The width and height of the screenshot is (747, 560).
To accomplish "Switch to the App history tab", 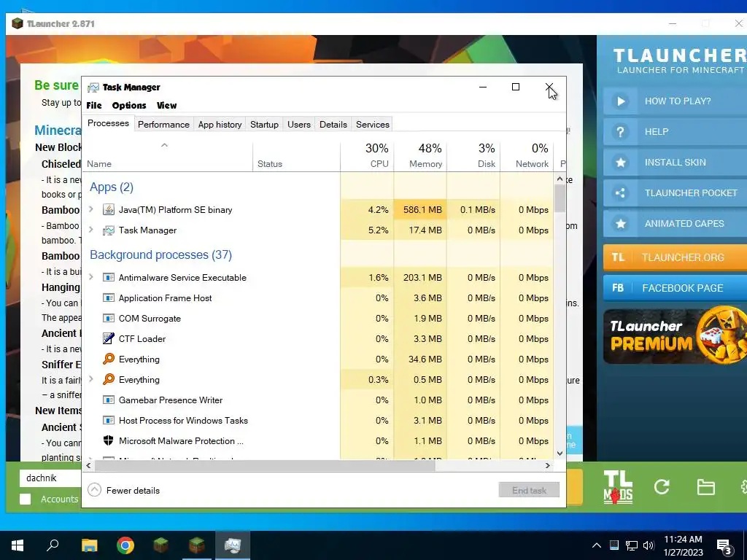I will pos(220,124).
